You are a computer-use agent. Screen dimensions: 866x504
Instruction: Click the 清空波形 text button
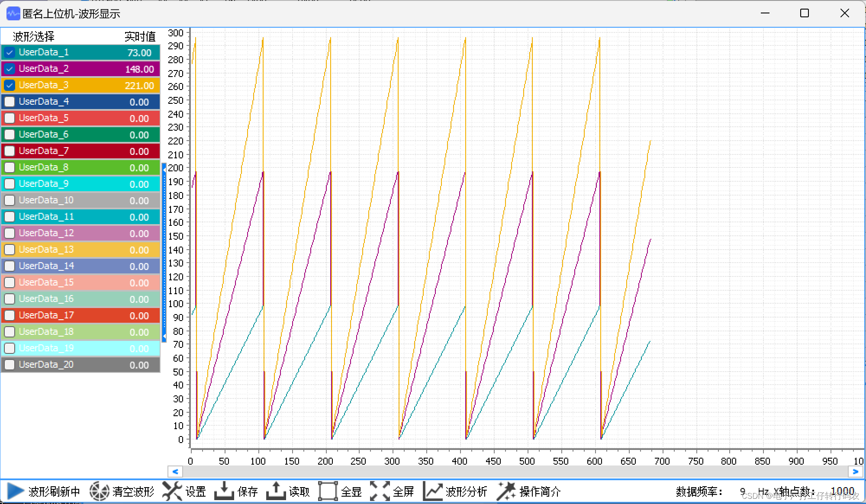pyautogui.click(x=133, y=492)
